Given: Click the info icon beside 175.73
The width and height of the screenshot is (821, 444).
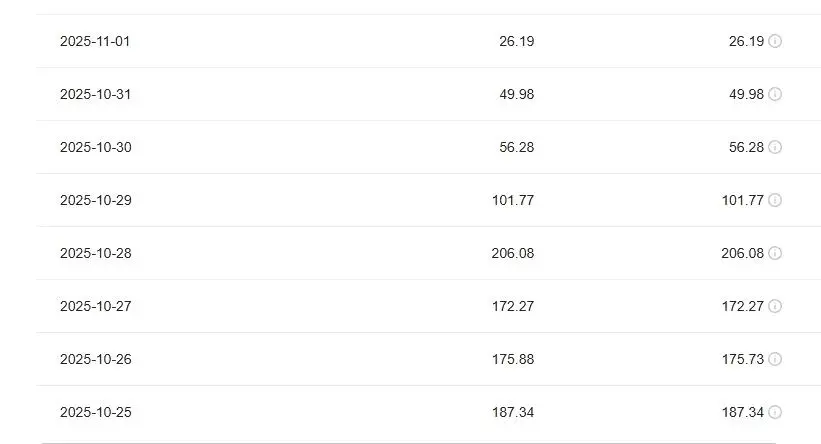Looking at the screenshot, I should [775, 359].
